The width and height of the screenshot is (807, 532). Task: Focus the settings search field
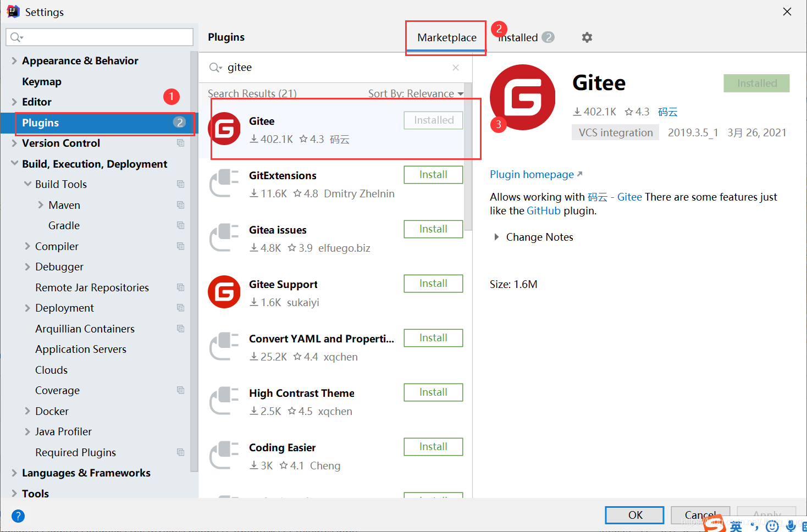click(100, 37)
